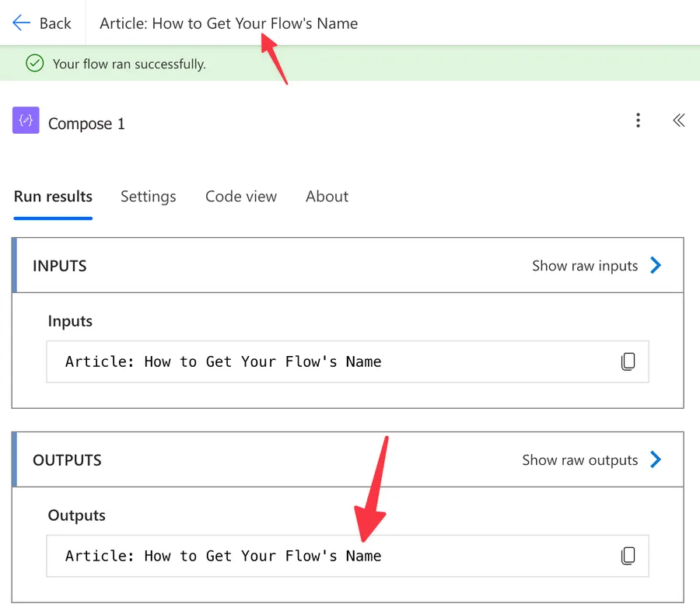The height and width of the screenshot is (611, 700).
Task: Click the purple Compose action icon
Action: coord(26,121)
